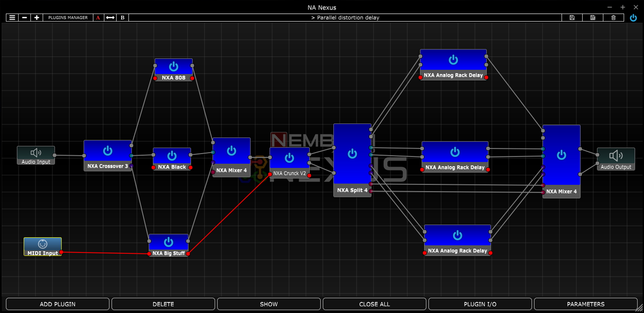This screenshot has height=313, width=644.
Task: Click the plus zoom-in button
Action: (37, 17)
